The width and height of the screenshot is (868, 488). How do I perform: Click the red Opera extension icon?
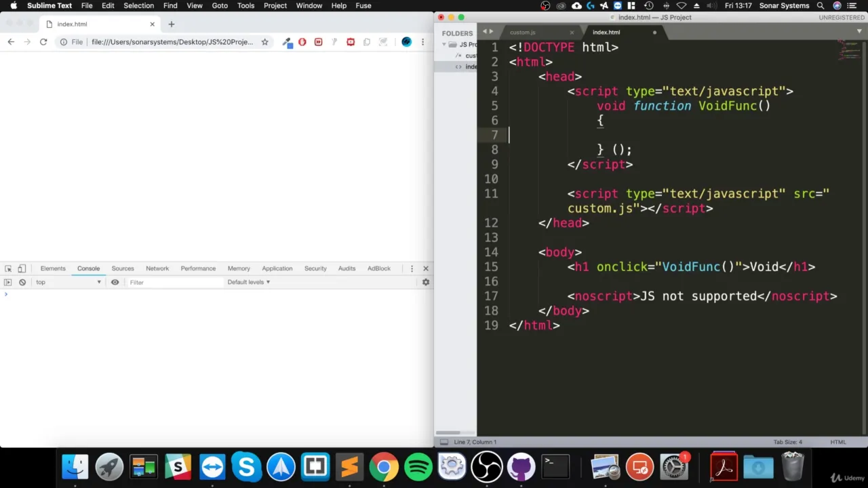tap(302, 42)
